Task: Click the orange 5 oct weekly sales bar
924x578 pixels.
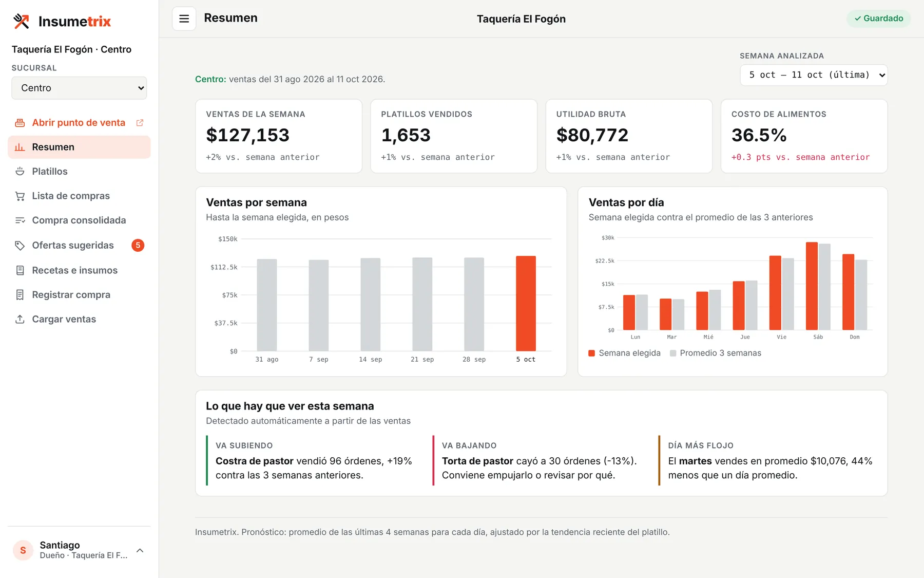Action: (526, 303)
